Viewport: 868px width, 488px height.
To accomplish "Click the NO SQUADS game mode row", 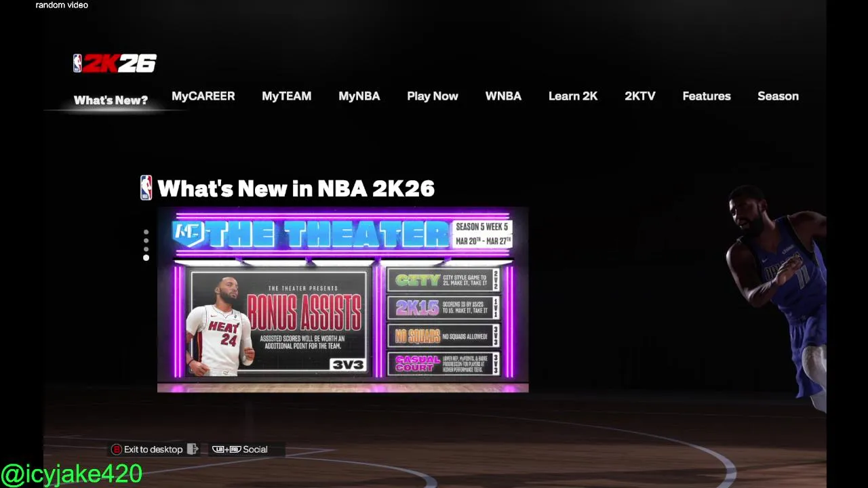I will 443,335.
